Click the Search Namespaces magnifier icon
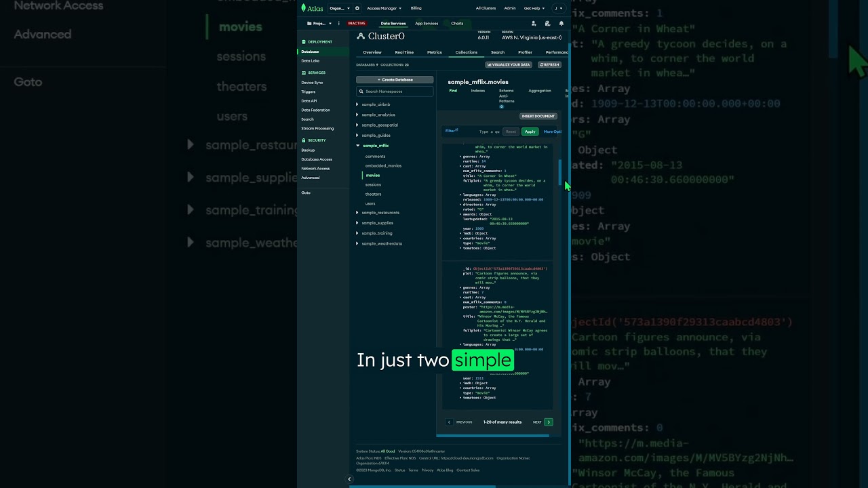Screen dimensions: 868x488 361,91
